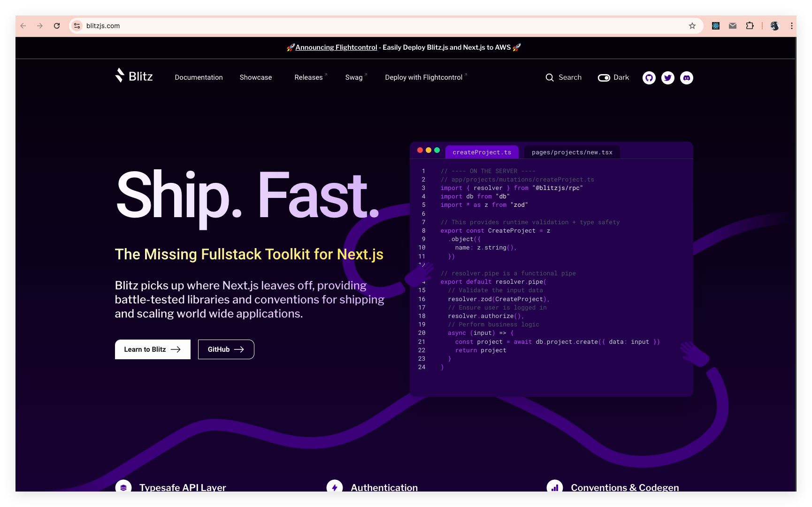812x507 pixels.
Task: Open Swag external link
Action: point(356,77)
